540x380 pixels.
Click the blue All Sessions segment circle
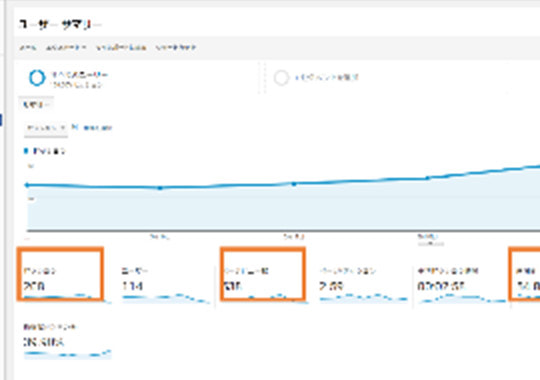tap(37, 78)
